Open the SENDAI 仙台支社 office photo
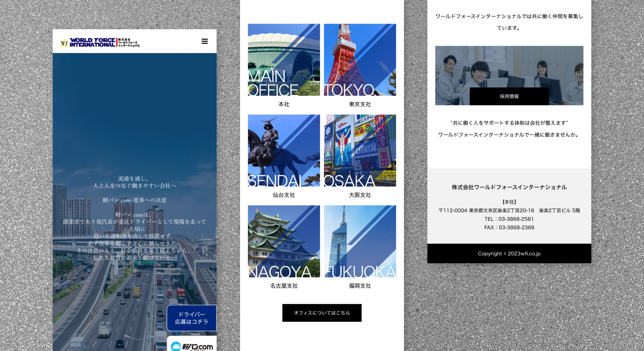 284,151
